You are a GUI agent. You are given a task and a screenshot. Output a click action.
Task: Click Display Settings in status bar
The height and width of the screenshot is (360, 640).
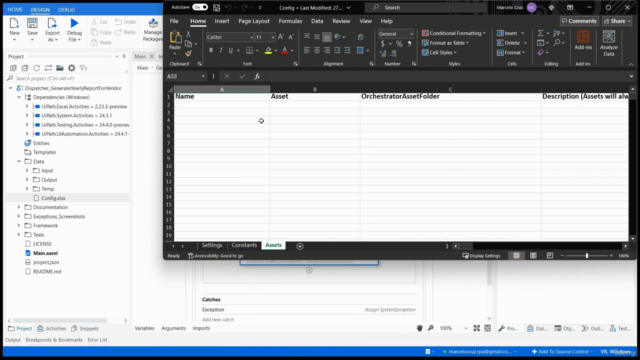click(x=481, y=256)
